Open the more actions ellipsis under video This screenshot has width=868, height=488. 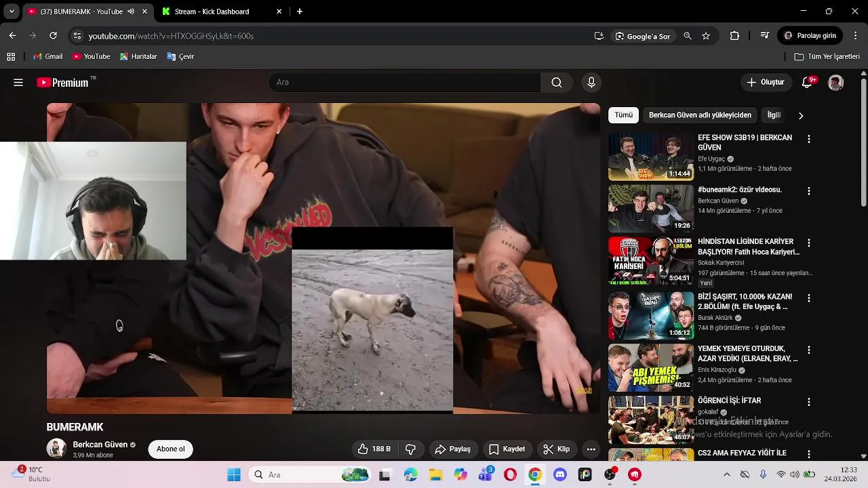(591, 449)
